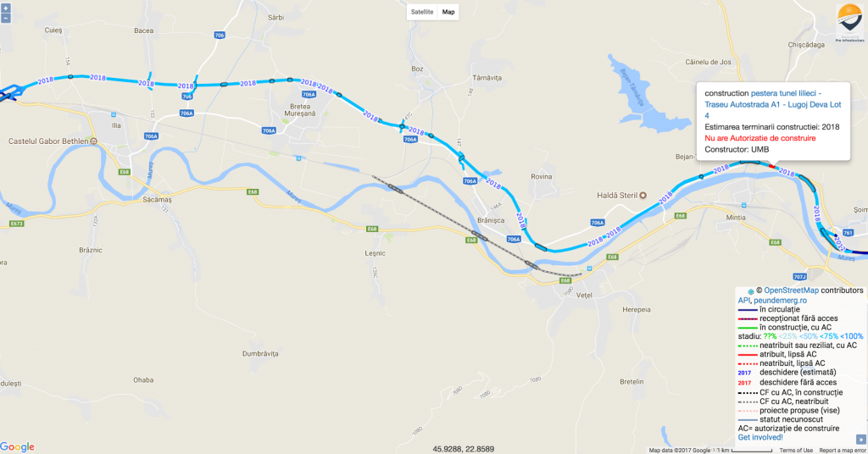Click the 706 road shield near Sârbi
Image resolution: width=868 pixels, height=454 pixels.
click(x=220, y=36)
